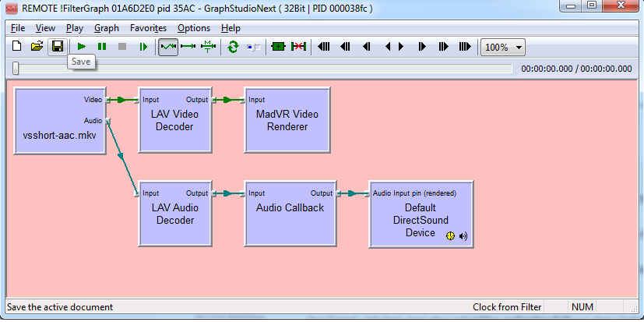This screenshot has width=644, height=322.
Task: Toggle exact media type match icon
Action: point(208,47)
